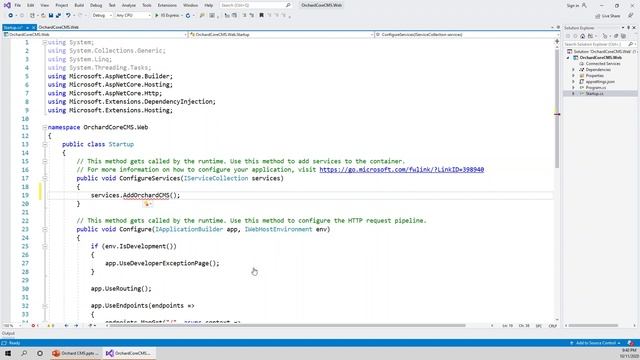Open Solution Explorer window position dropdown
The height and width of the screenshot is (360, 640).
pos(623,28)
